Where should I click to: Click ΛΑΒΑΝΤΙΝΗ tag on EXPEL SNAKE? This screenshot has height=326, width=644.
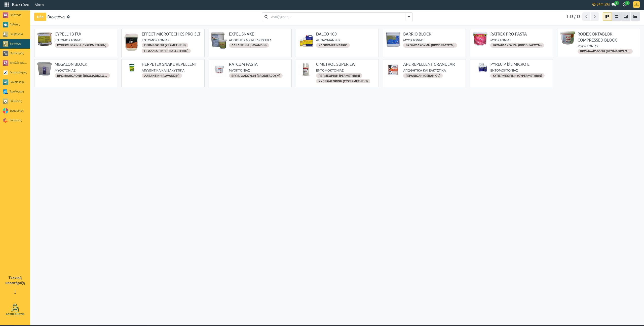(249, 45)
